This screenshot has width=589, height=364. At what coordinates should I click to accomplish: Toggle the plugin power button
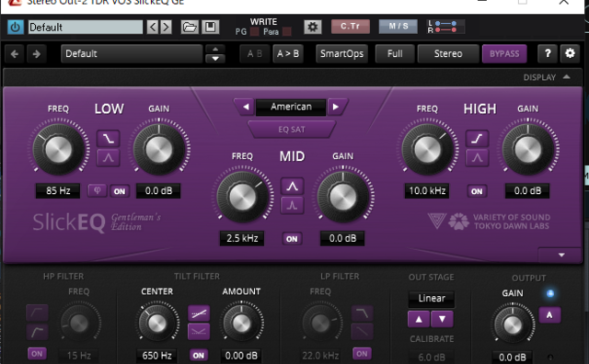pyautogui.click(x=16, y=27)
